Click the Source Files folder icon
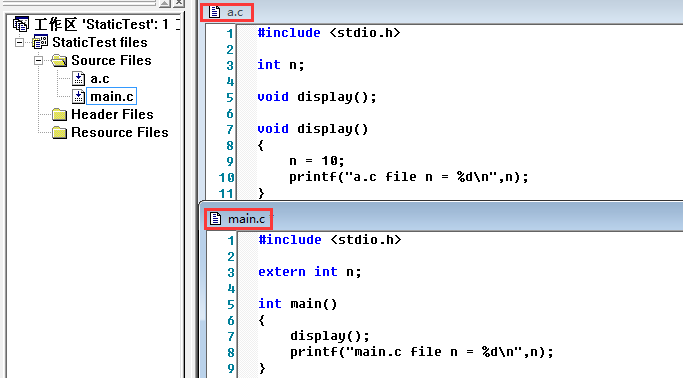The height and width of the screenshot is (378, 683). coord(59,60)
